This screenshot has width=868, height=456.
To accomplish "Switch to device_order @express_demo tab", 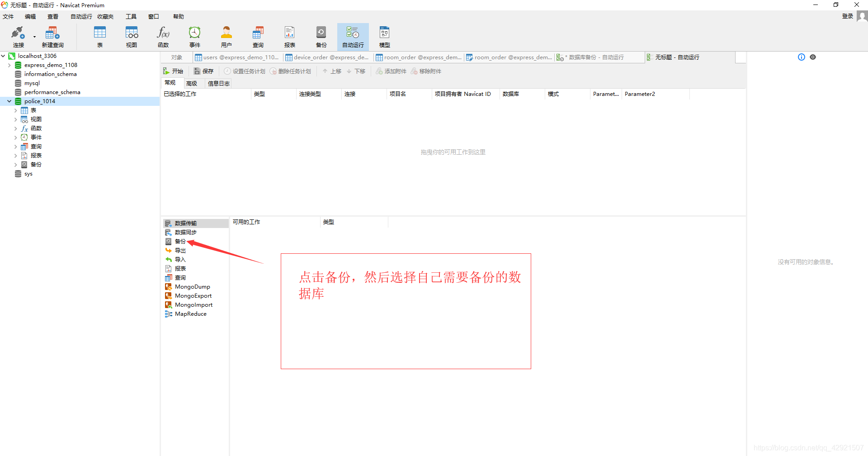I will 327,57.
